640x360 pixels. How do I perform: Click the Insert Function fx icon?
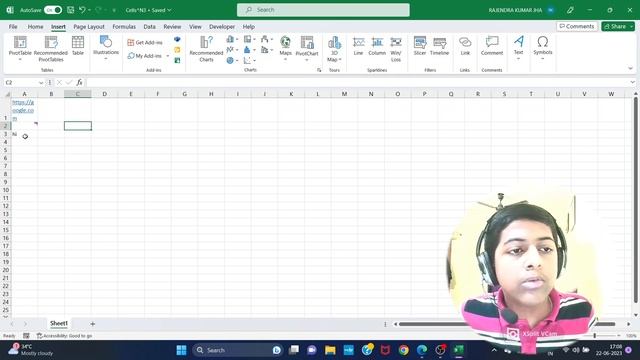[79, 82]
